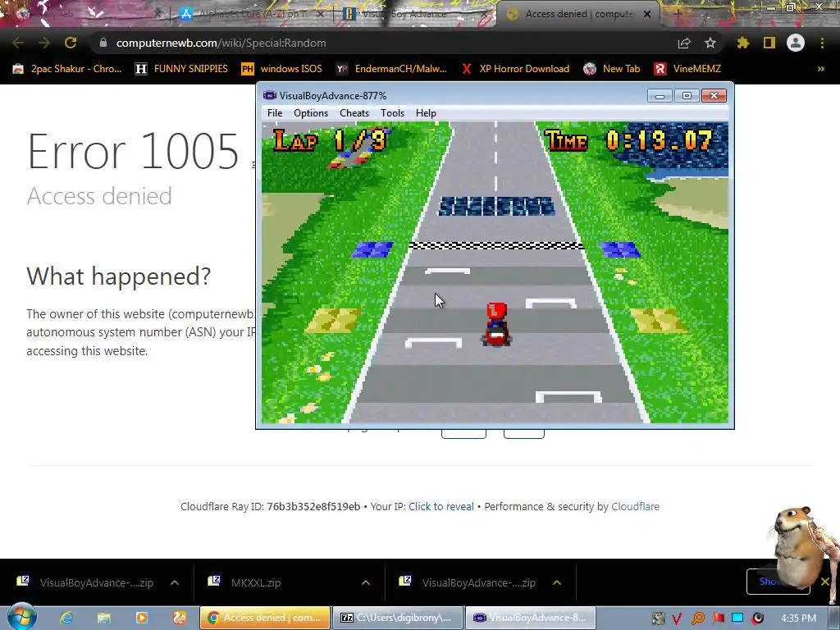Viewport: 840px width, 630px height.
Task: Share this page using the share icon
Action: (x=684, y=43)
